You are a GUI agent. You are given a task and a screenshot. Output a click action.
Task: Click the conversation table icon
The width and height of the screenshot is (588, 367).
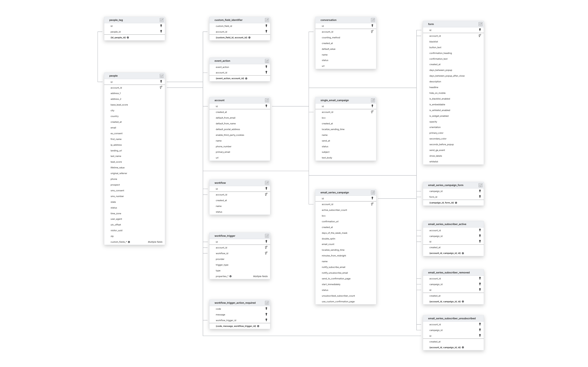[372, 20]
